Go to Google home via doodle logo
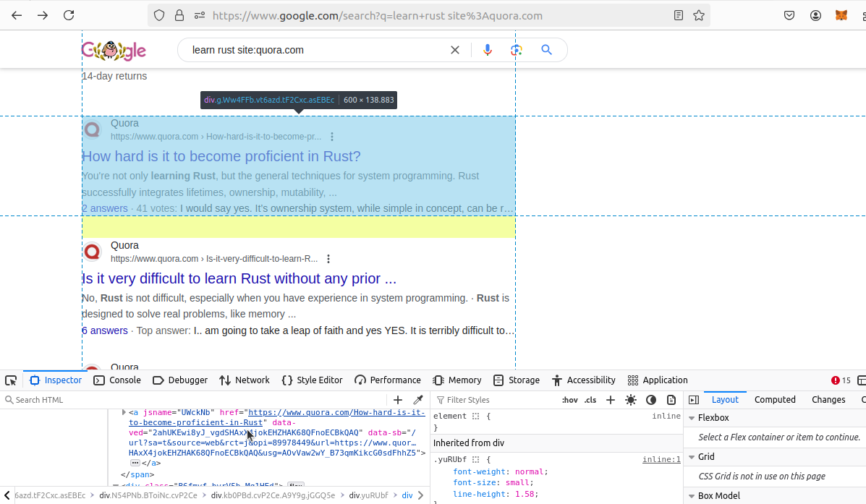Image resolution: width=866 pixels, height=504 pixels. click(114, 50)
